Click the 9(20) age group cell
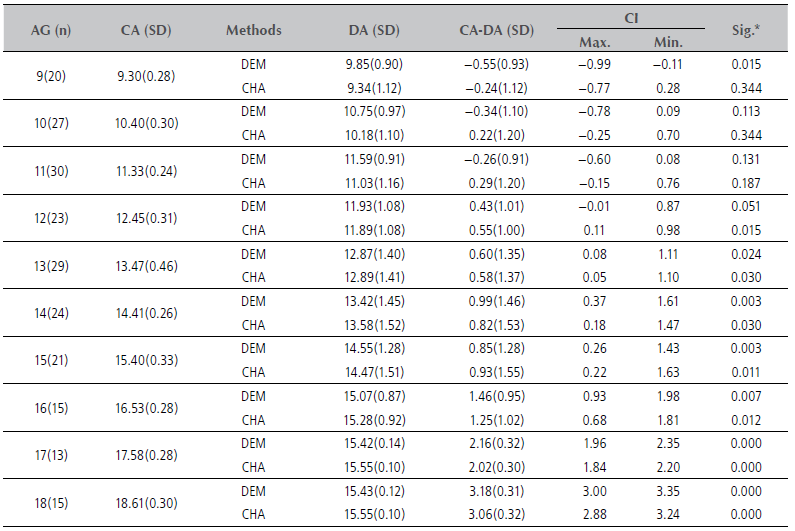The width and height of the screenshot is (795, 531). point(49,76)
